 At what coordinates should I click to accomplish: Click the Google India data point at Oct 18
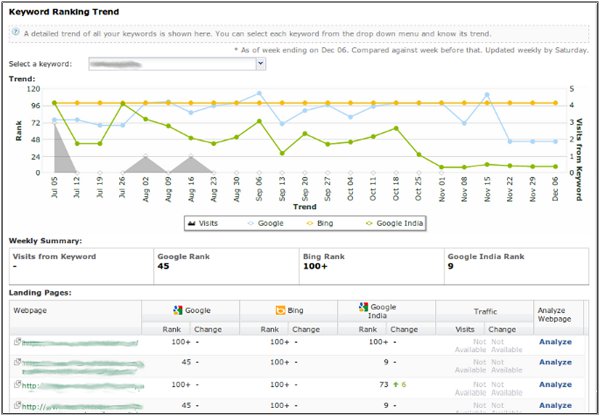396,129
